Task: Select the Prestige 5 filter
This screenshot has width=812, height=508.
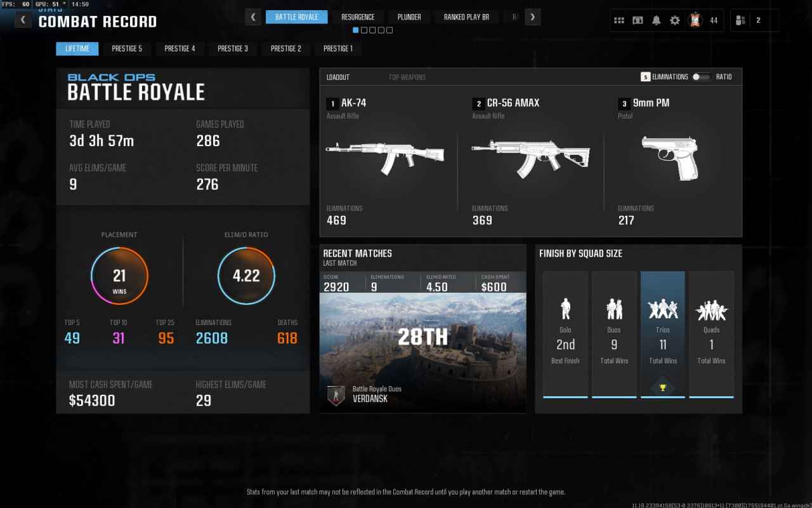Action: point(127,48)
